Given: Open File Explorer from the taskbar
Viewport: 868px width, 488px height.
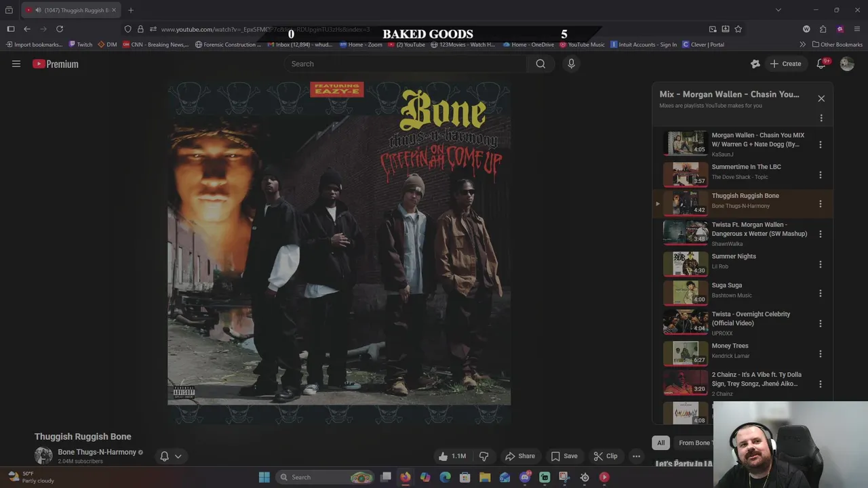Looking at the screenshot, I should click(485, 477).
